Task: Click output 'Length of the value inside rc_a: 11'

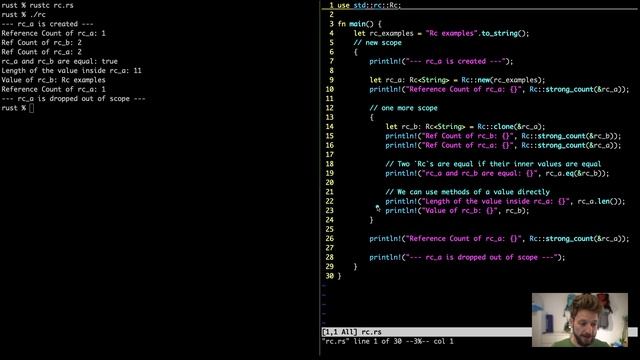Action: click(x=71, y=71)
